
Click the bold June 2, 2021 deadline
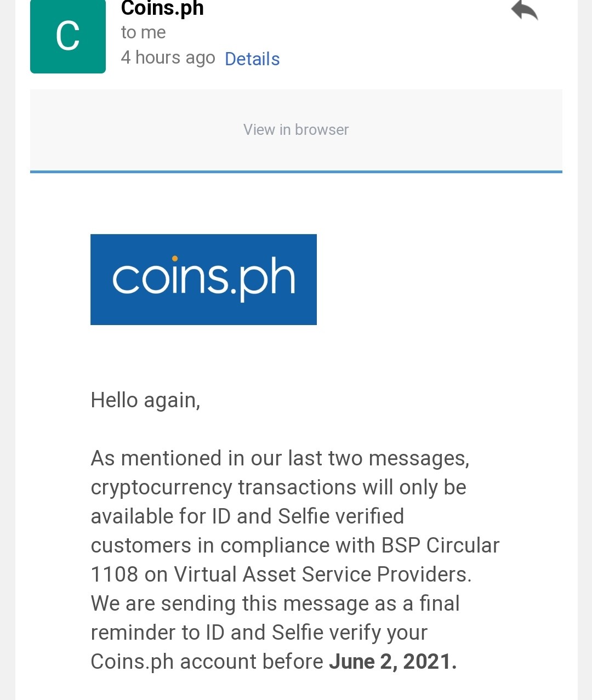click(392, 662)
